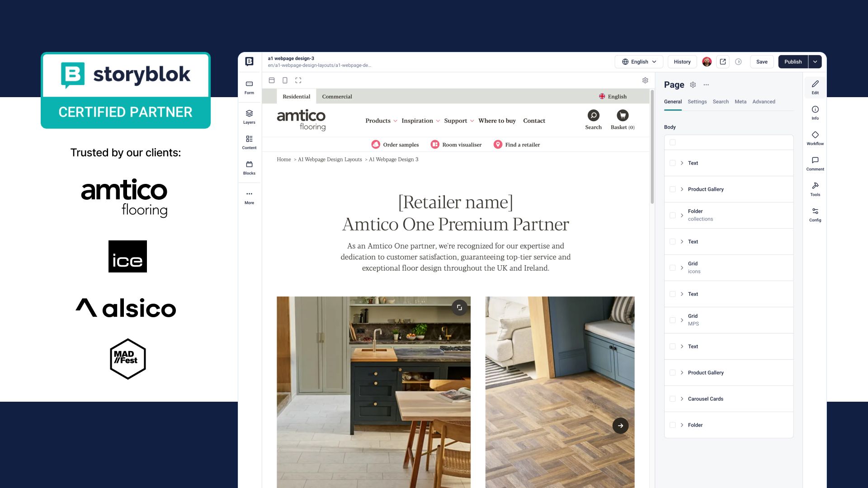
Task: Click the user avatar in the top bar
Action: [x=707, y=62]
